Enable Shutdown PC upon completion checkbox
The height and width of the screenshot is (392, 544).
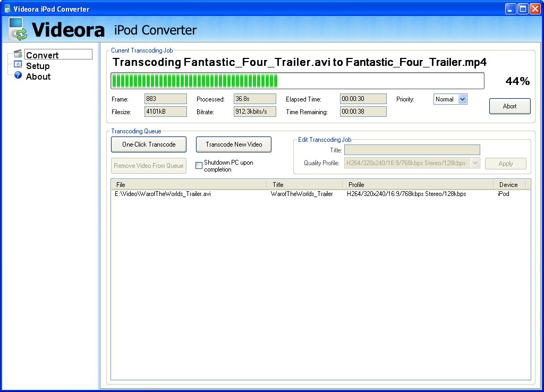199,166
